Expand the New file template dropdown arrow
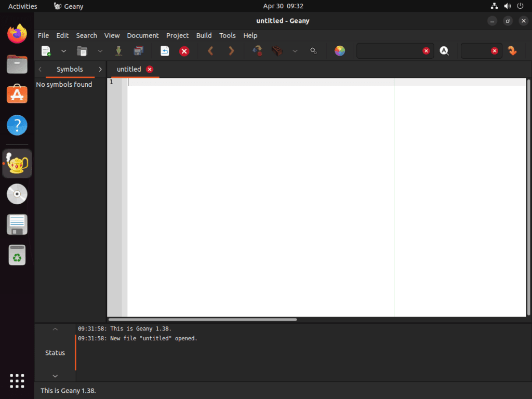 pyautogui.click(x=64, y=51)
